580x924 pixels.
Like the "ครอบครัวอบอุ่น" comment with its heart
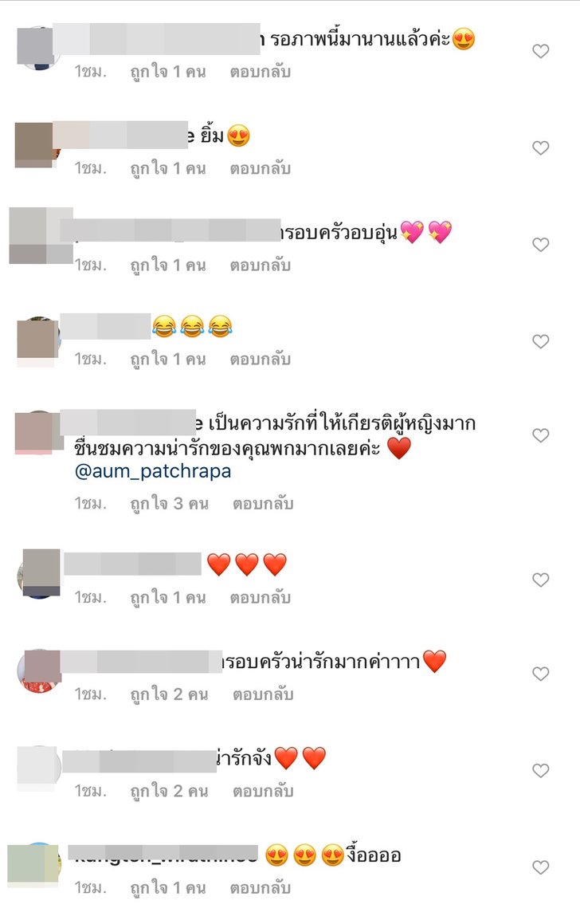[540, 245]
